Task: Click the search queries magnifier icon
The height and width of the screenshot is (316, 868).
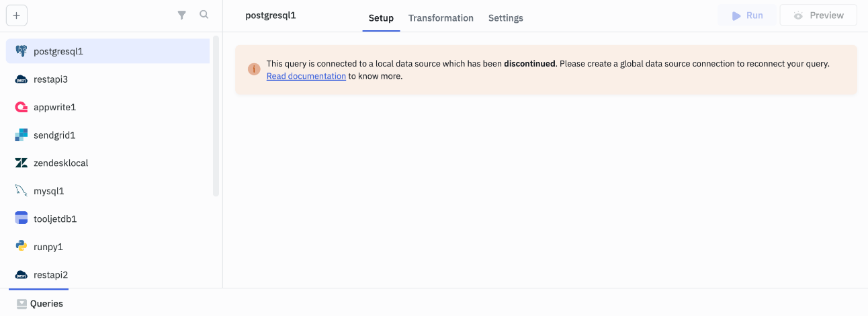Action: click(x=204, y=15)
